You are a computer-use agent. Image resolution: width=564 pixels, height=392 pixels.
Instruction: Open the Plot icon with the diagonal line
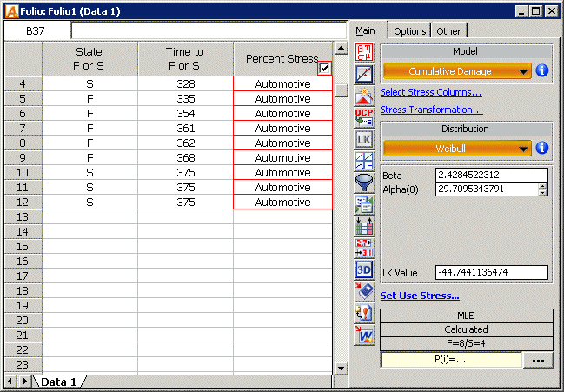(x=364, y=73)
